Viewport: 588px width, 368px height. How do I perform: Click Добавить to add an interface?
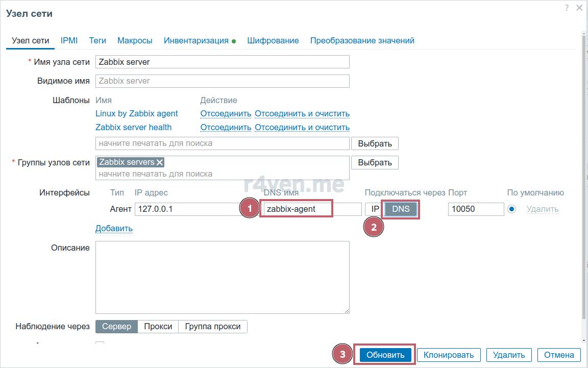tap(114, 228)
